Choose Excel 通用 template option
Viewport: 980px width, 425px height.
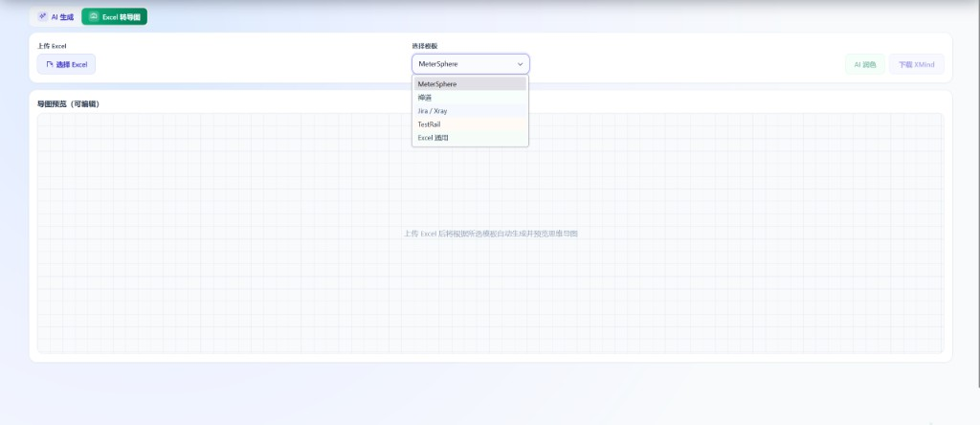pos(470,138)
